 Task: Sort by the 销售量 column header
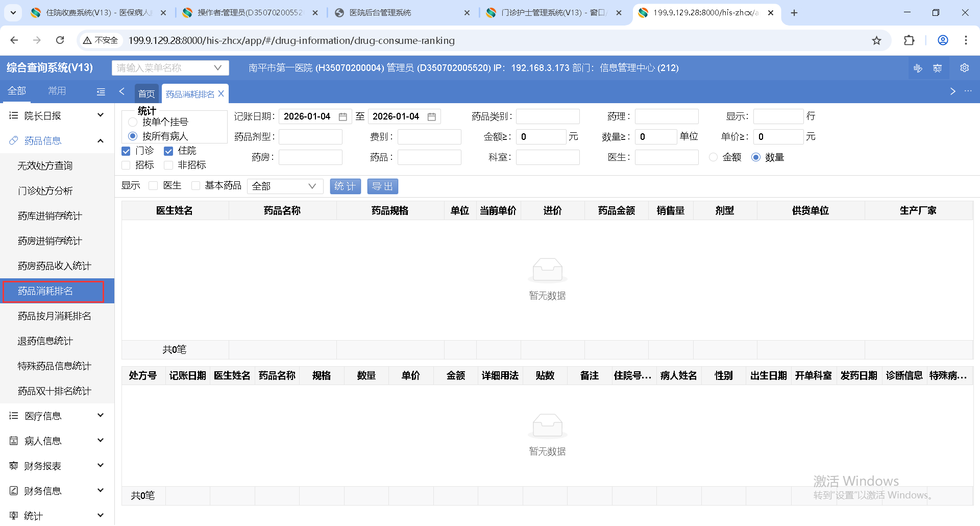tap(671, 211)
